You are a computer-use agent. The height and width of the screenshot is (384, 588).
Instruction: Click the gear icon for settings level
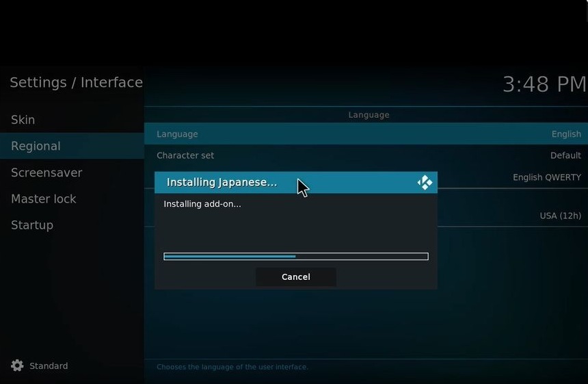pos(17,366)
